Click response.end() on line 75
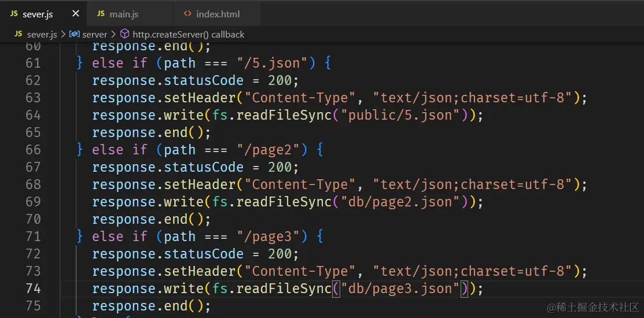 pos(152,306)
